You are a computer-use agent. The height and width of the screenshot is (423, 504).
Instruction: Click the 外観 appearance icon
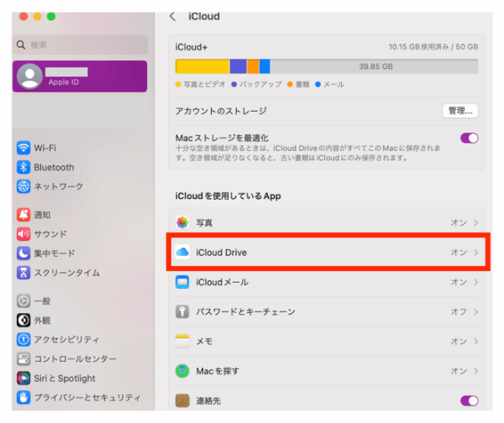click(24, 321)
